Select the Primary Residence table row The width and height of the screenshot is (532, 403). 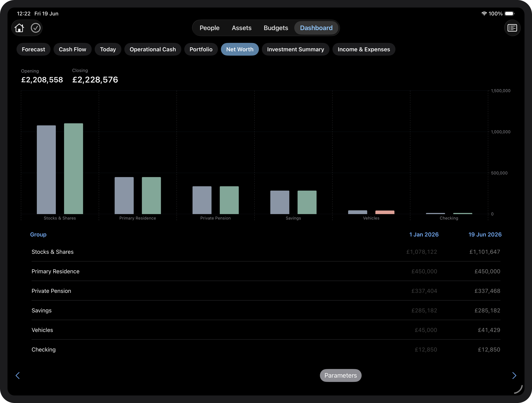(x=266, y=271)
